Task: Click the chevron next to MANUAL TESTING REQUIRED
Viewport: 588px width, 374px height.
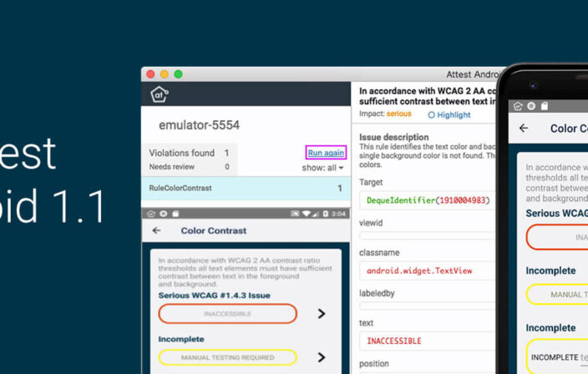Action: 322,357
